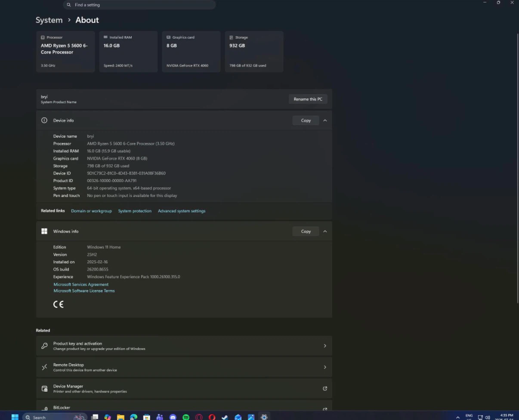Copy the Device info details
Viewport: 519px width, 420px height.
pyautogui.click(x=306, y=120)
